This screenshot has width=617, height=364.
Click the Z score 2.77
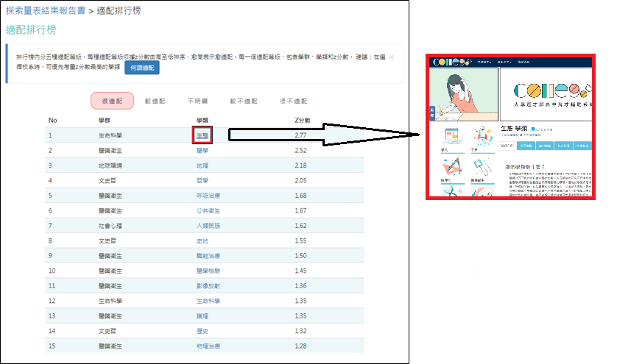(x=300, y=135)
